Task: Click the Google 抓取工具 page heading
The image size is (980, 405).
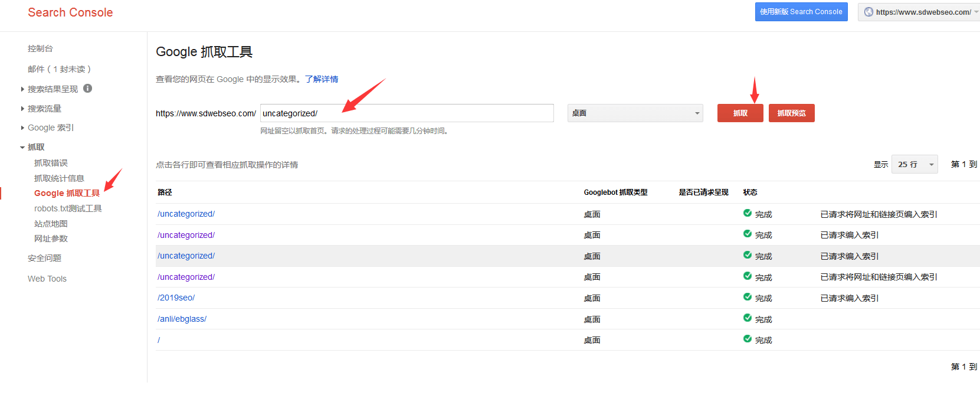Action: point(204,52)
